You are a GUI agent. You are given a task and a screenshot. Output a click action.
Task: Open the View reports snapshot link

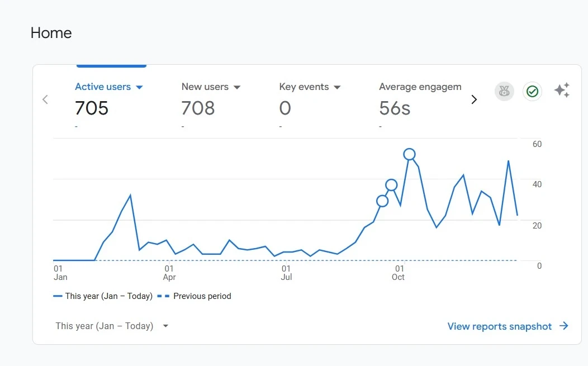coord(499,326)
